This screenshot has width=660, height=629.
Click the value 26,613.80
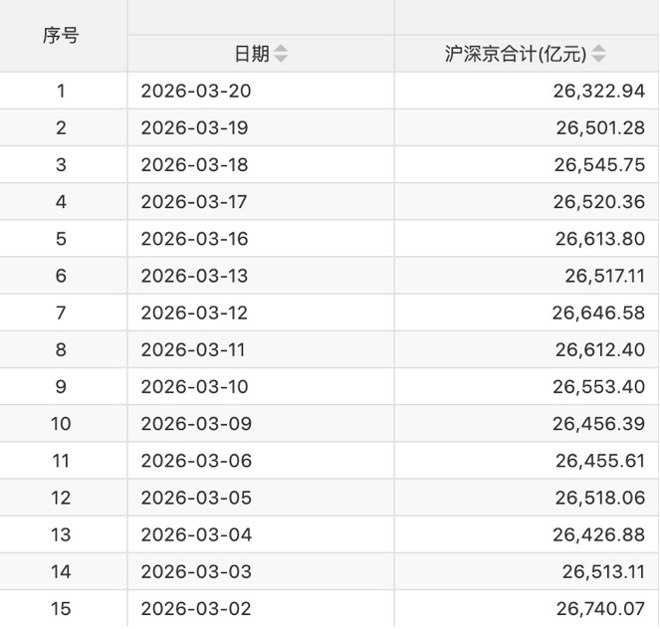598,239
